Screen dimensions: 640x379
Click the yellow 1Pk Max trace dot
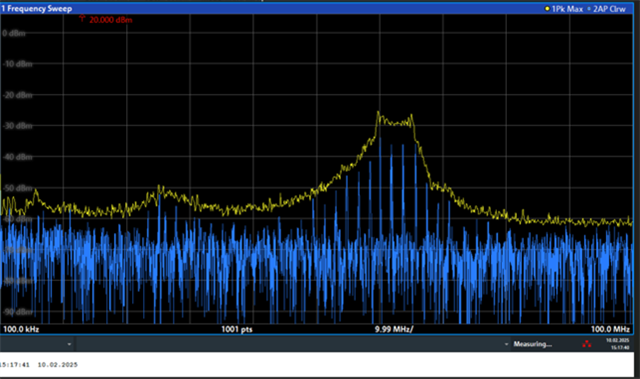547,9
